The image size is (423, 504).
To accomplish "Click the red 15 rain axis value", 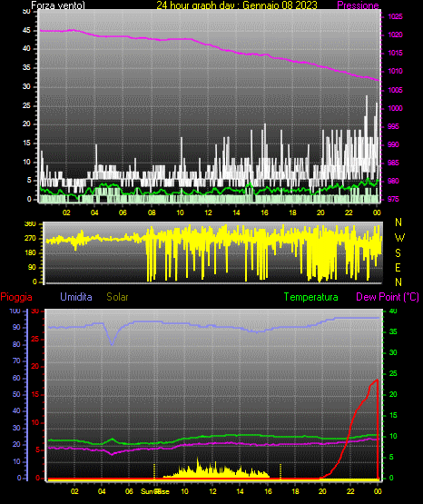I will pyautogui.click(x=35, y=394).
